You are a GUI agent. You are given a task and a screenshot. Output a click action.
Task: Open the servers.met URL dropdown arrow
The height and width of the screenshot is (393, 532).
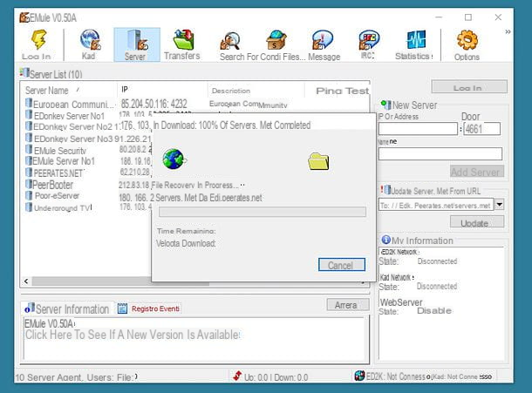coord(499,205)
